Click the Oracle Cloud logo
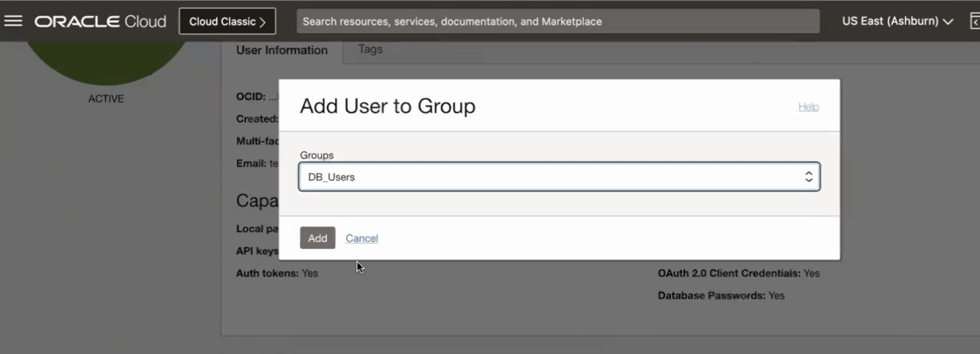This screenshot has width=980, height=354. point(100,21)
